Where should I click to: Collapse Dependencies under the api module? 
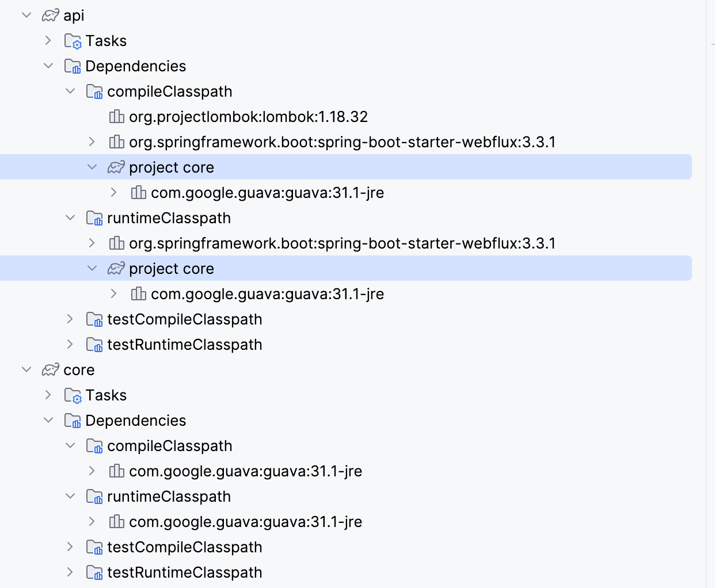[48, 66]
